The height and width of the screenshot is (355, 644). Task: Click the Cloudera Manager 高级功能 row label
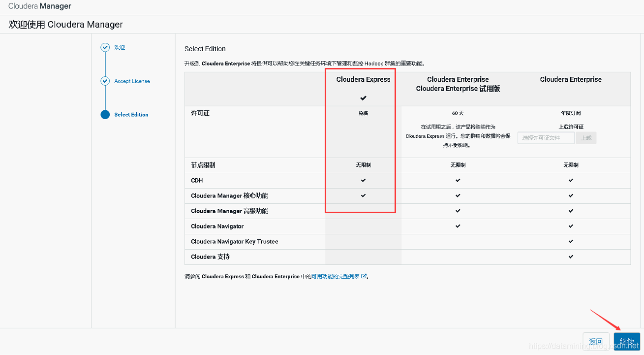click(x=229, y=211)
